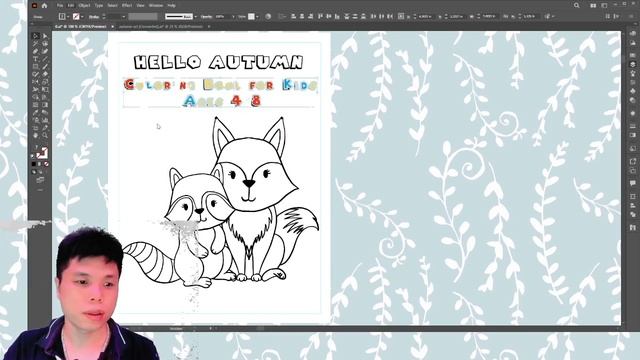Select the Paintbrush tool

tap(45, 67)
